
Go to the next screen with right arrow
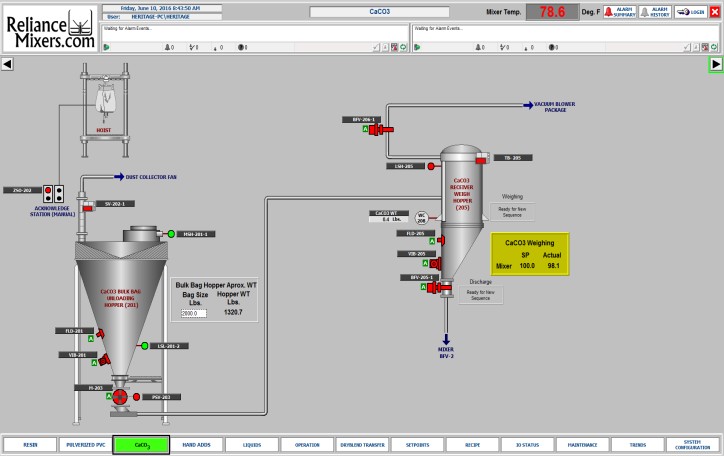point(715,64)
